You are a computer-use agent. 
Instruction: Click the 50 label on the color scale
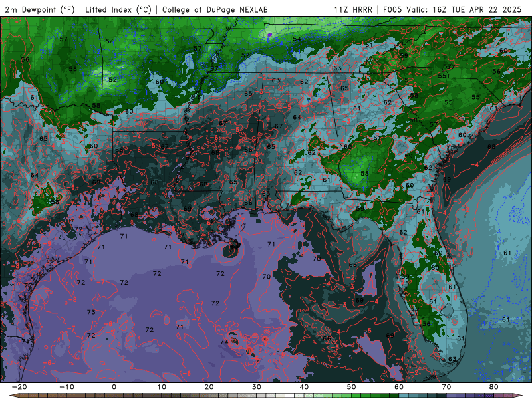click(352, 387)
